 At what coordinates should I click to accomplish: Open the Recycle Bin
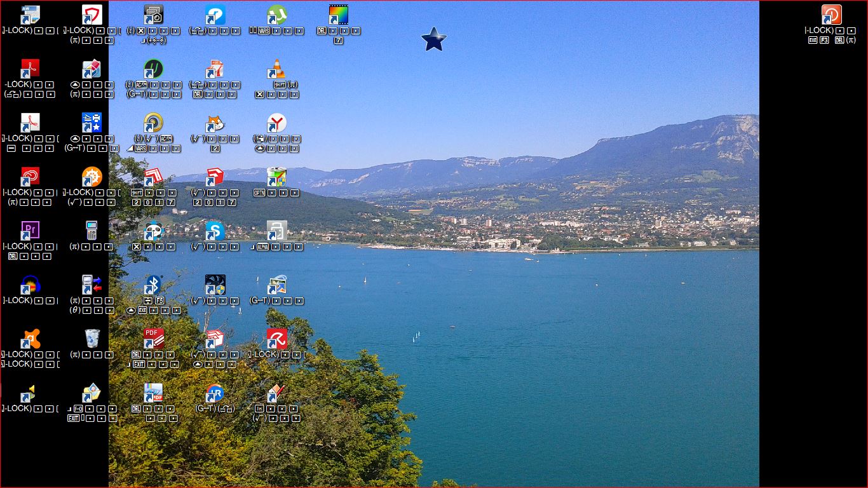point(92,339)
